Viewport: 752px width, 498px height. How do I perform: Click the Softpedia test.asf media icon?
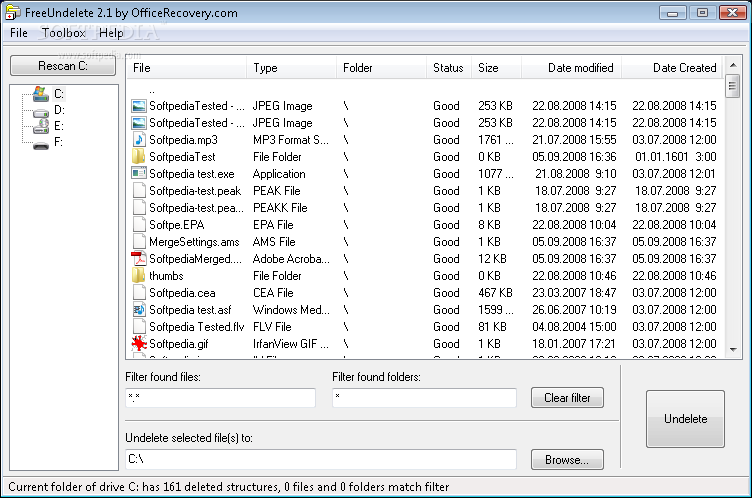coord(139,309)
